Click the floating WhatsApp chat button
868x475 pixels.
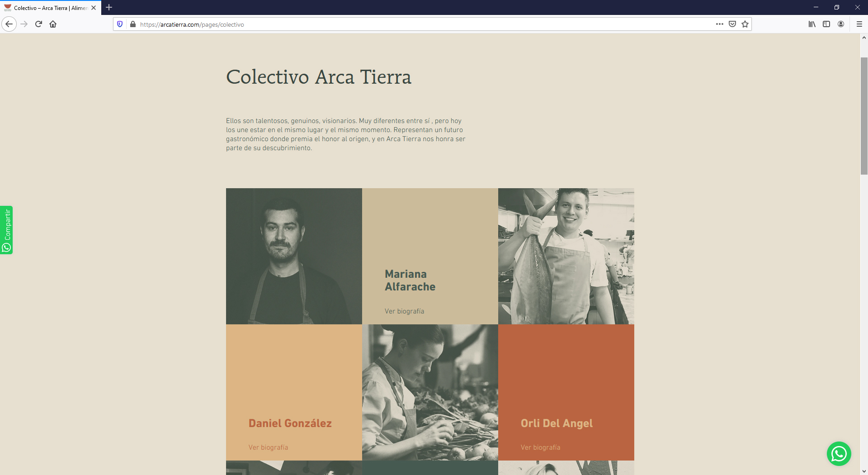pos(839,454)
